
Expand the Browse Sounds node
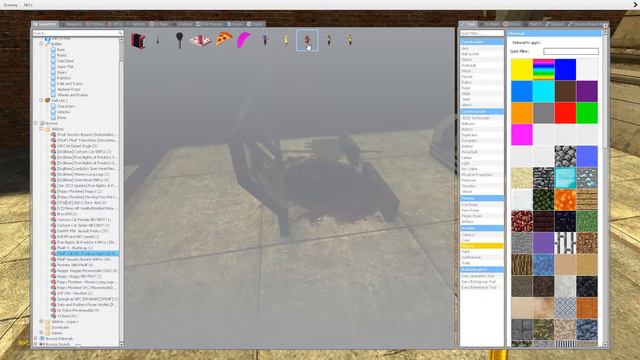click(36, 344)
